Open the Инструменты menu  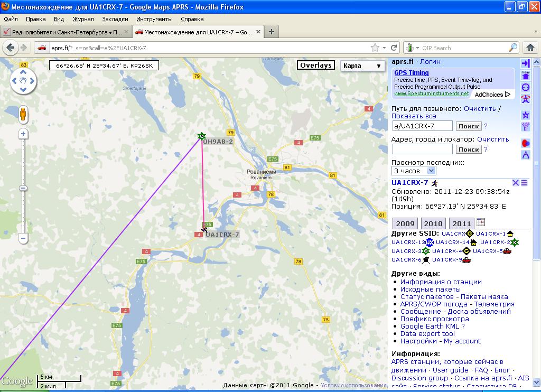coord(154,19)
